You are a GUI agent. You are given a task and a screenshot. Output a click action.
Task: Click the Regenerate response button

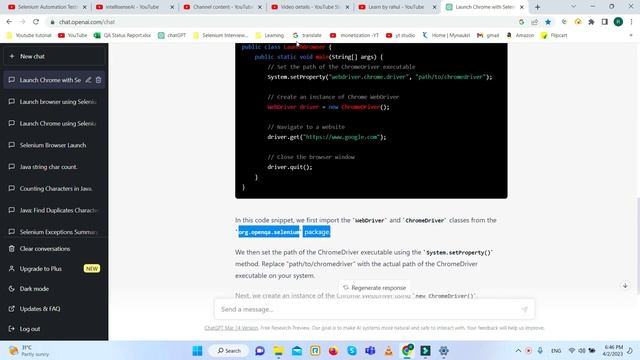(x=374, y=288)
